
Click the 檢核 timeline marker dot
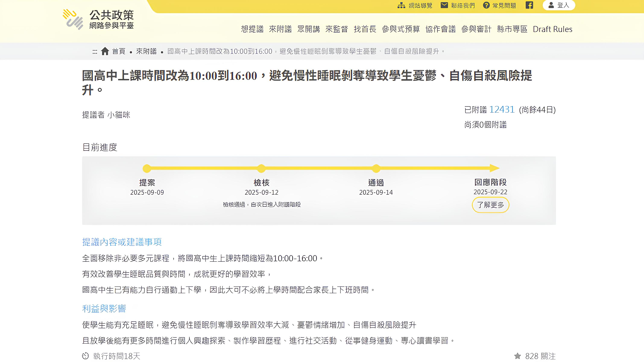[261, 168]
